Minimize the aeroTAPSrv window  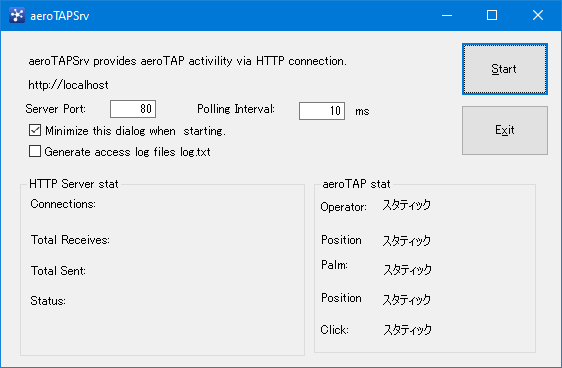click(x=447, y=15)
